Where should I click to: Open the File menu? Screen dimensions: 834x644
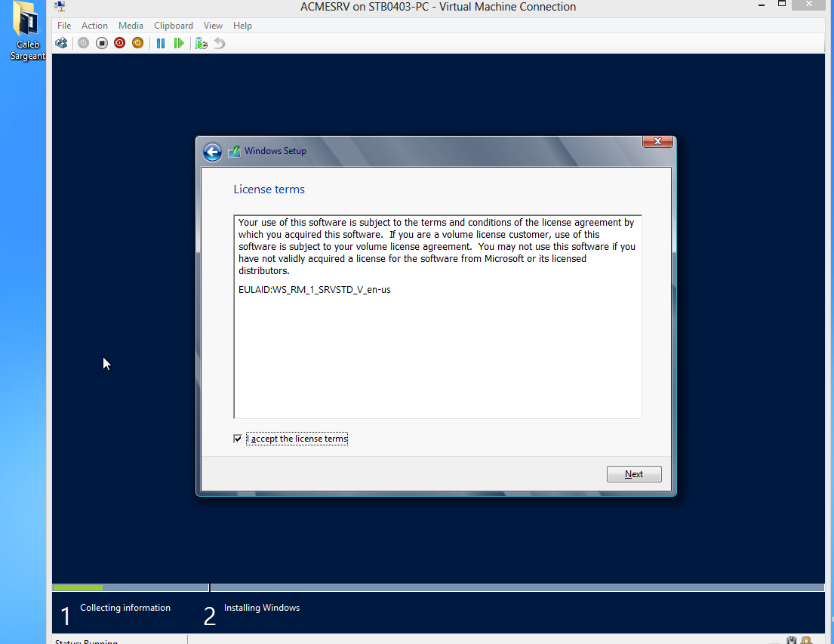coord(64,26)
